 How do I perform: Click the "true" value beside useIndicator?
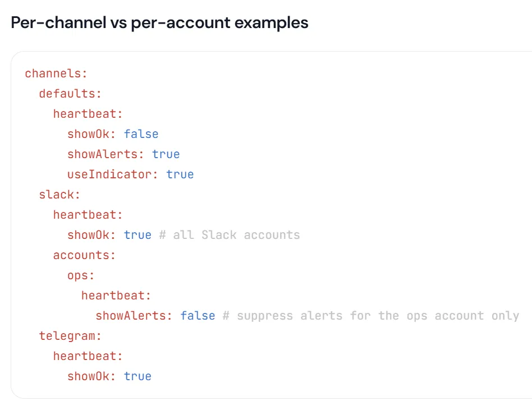(180, 174)
